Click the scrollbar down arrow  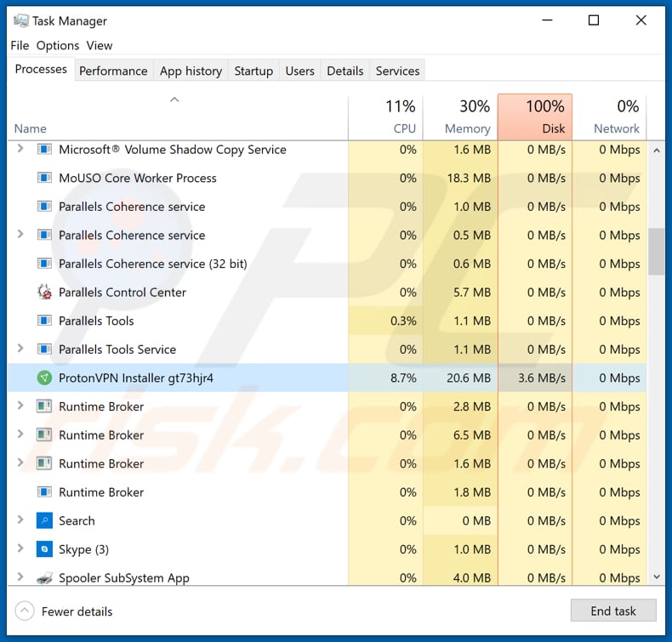click(x=657, y=577)
